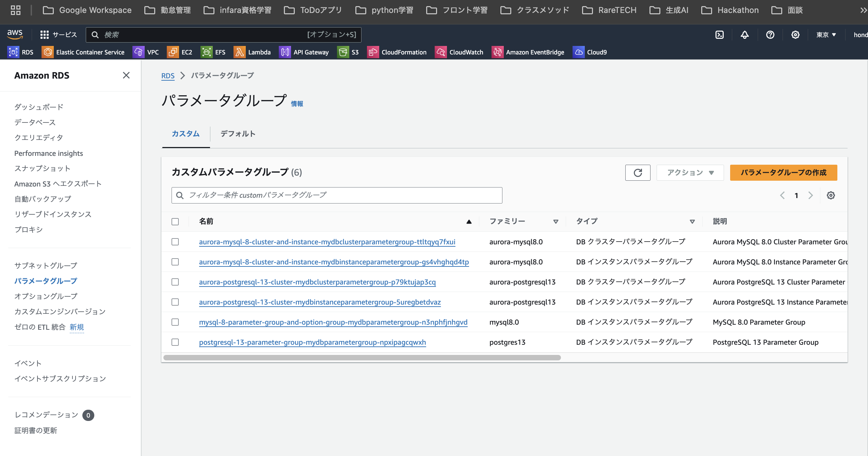Switch to the デフォルト tab
The height and width of the screenshot is (456, 868).
click(x=237, y=134)
